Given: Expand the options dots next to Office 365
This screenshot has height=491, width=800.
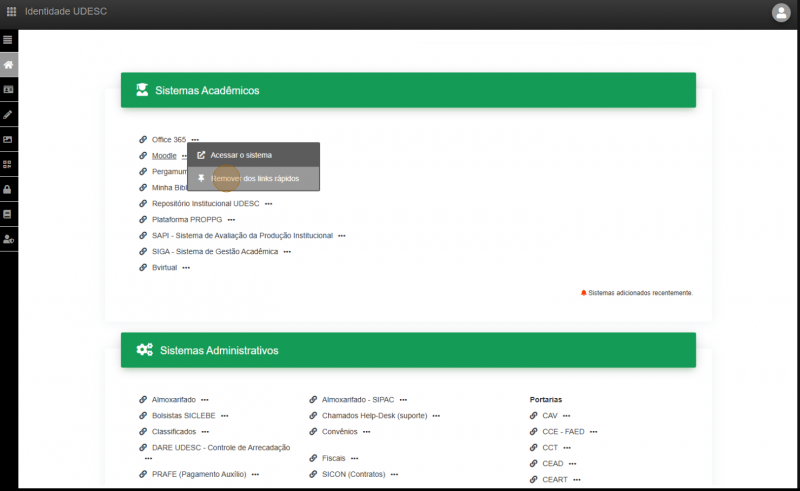Looking at the screenshot, I should (195, 140).
